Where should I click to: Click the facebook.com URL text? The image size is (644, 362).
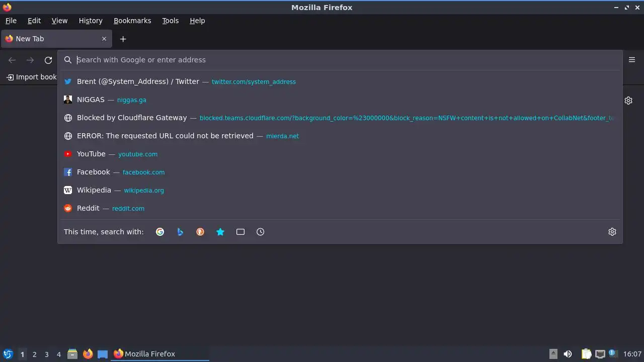tap(143, 172)
